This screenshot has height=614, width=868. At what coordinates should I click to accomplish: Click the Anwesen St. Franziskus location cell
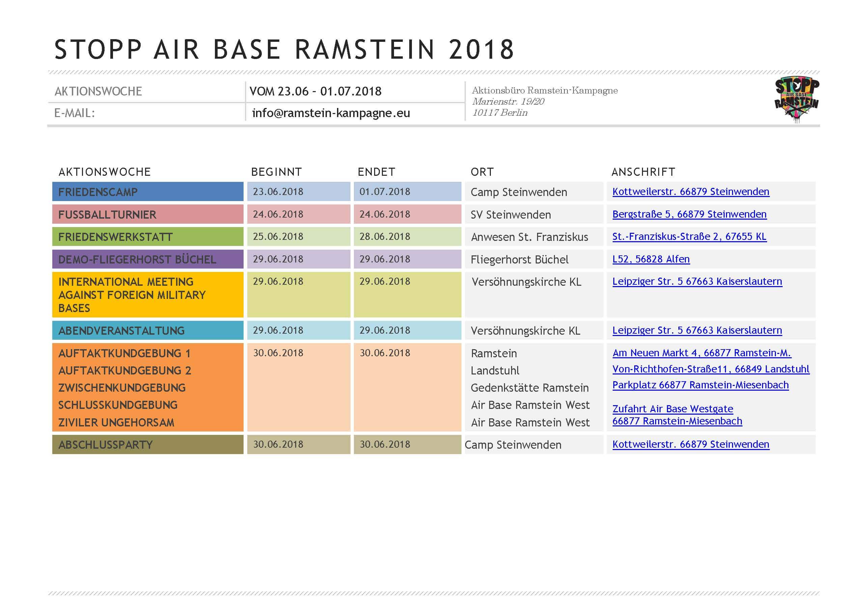(x=534, y=237)
